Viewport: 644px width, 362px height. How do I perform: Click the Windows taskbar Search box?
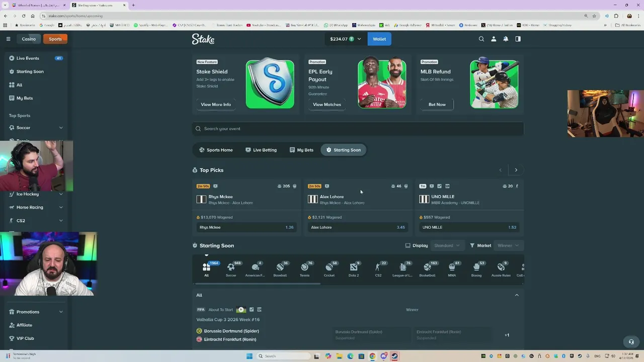point(284,356)
